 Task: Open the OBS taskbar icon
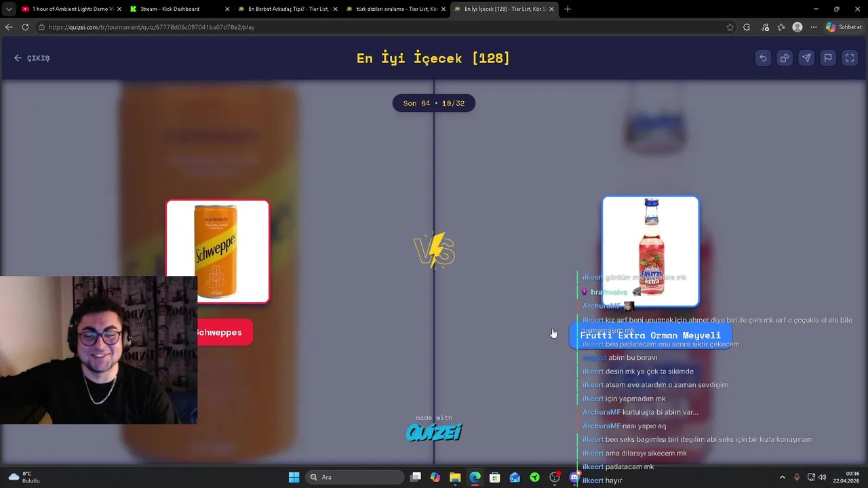tap(555, 477)
